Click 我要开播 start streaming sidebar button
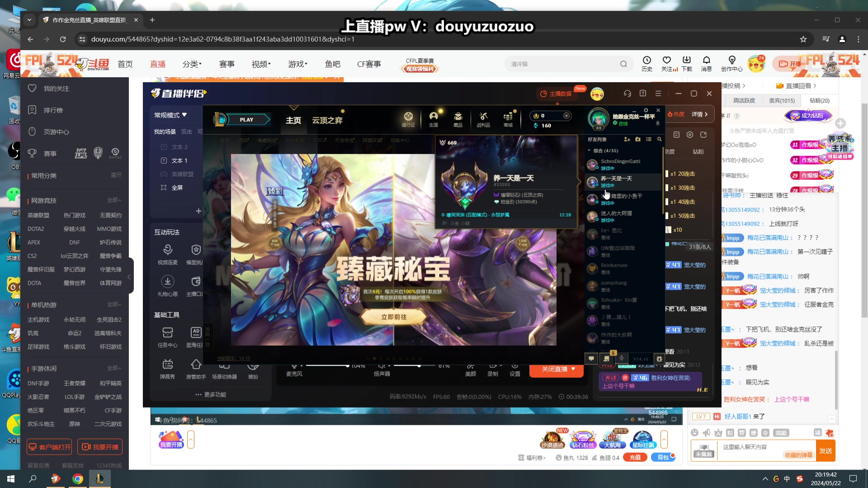 [100, 447]
